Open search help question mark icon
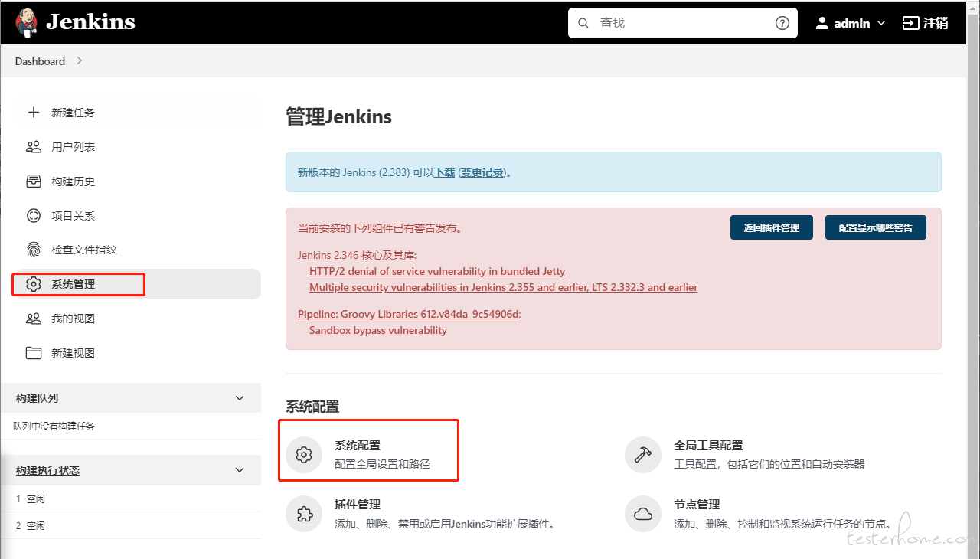 (782, 23)
